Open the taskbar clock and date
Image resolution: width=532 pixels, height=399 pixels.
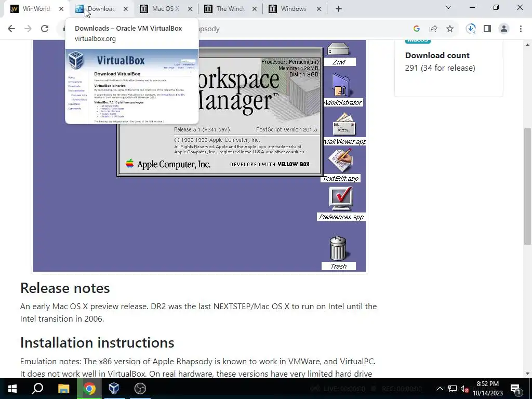[x=488, y=389]
